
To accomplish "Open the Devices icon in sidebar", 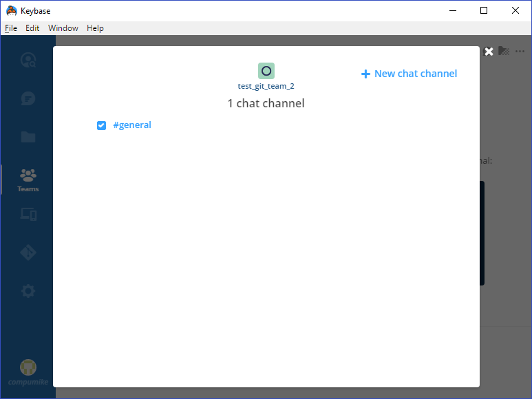I will (28, 214).
